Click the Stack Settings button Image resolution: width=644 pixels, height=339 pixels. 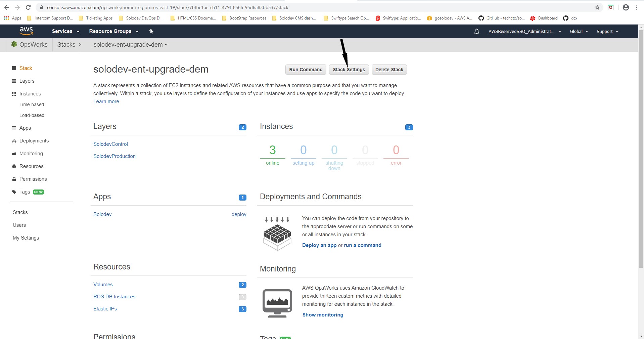[x=349, y=70]
